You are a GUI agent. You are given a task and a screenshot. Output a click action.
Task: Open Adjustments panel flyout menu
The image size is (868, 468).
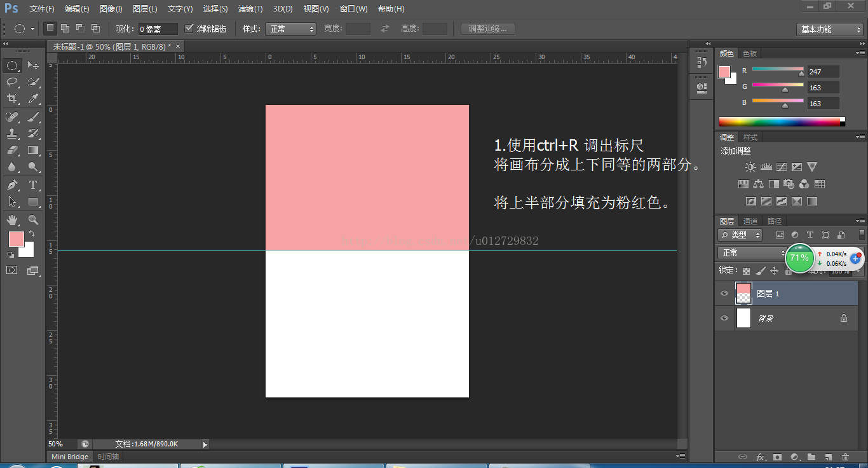point(860,137)
